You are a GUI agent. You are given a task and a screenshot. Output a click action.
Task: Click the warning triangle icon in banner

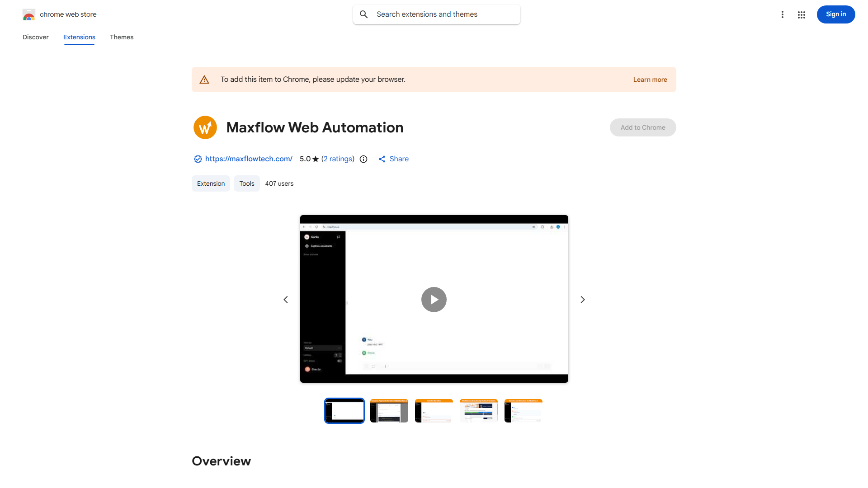[x=204, y=79]
